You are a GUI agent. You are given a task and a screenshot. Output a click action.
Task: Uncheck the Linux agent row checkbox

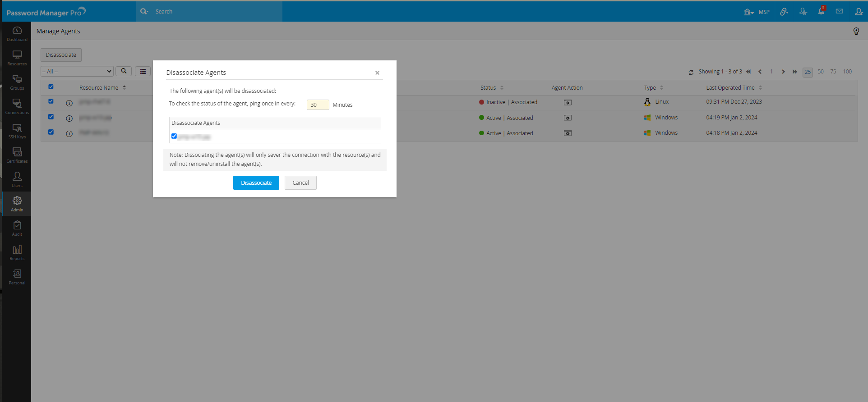(x=51, y=101)
